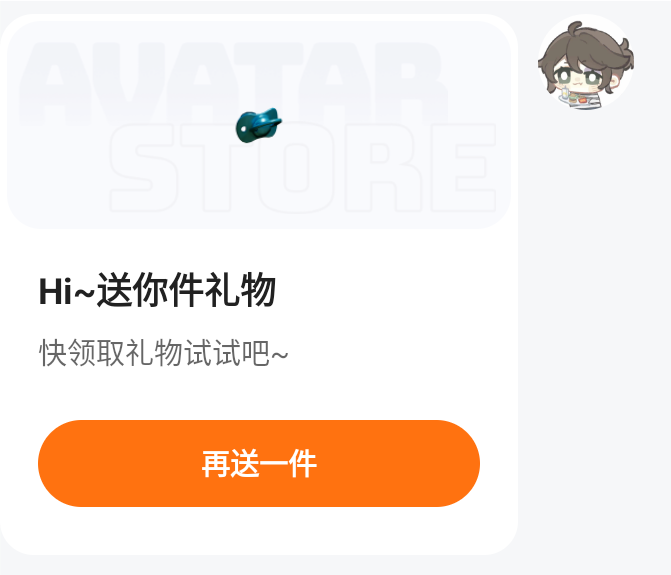Click the AVATAR watermark lettering

pos(233,83)
